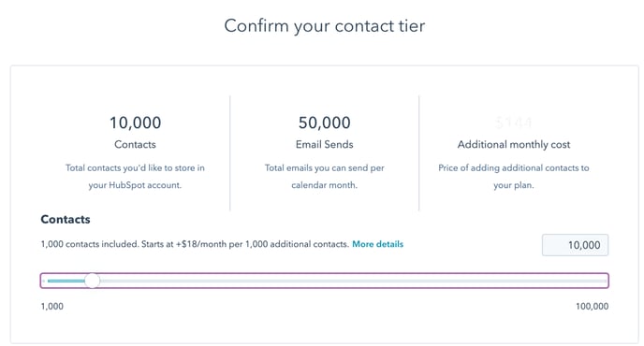Click the contacts number input field
Screen dimensions: 644x346
pos(575,245)
